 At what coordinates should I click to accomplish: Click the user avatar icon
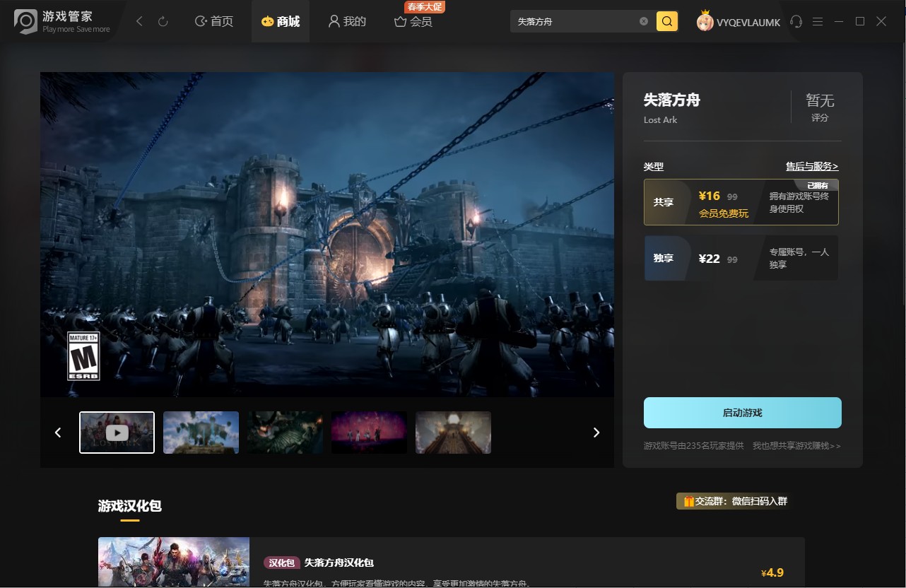[x=705, y=22]
